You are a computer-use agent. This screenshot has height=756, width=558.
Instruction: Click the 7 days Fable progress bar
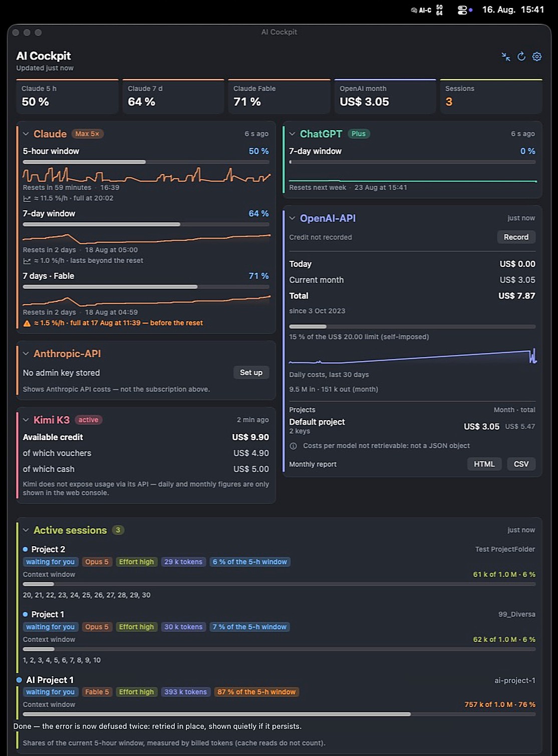pos(146,287)
